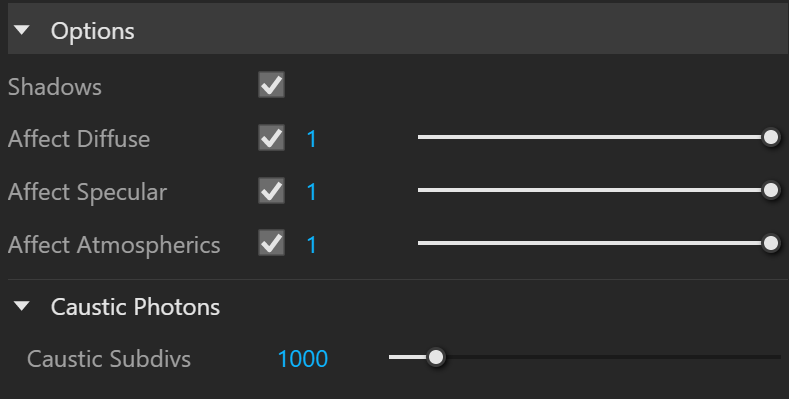
Task: Collapse the Caustic Photons section arrow
Action: [22, 306]
